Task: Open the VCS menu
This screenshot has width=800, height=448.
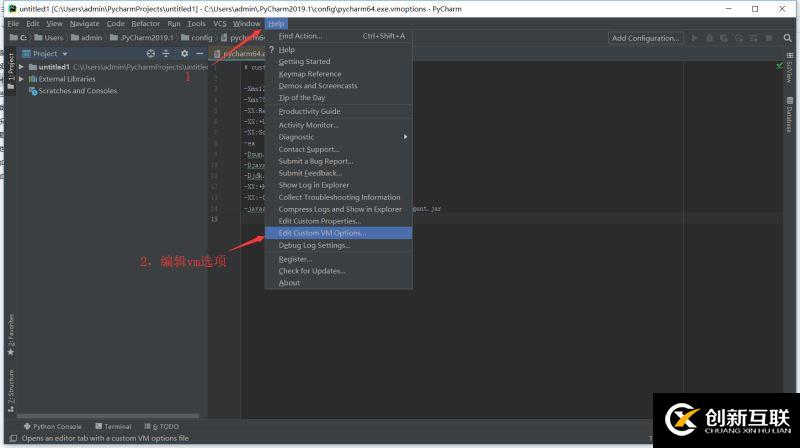Action: (x=219, y=23)
